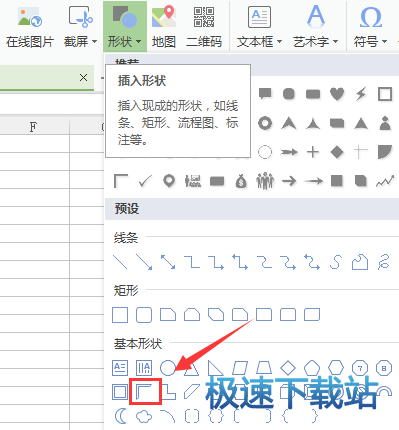Image resolution: width=399 pixels, height=430 pixels.
Task: Select the right triangle basic shape
Action: [x=215, y=368]
